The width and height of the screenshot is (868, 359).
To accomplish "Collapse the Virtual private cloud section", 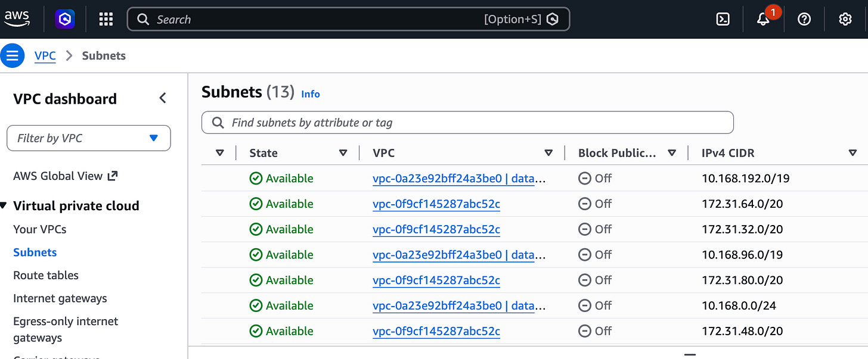I will [4, 206].
